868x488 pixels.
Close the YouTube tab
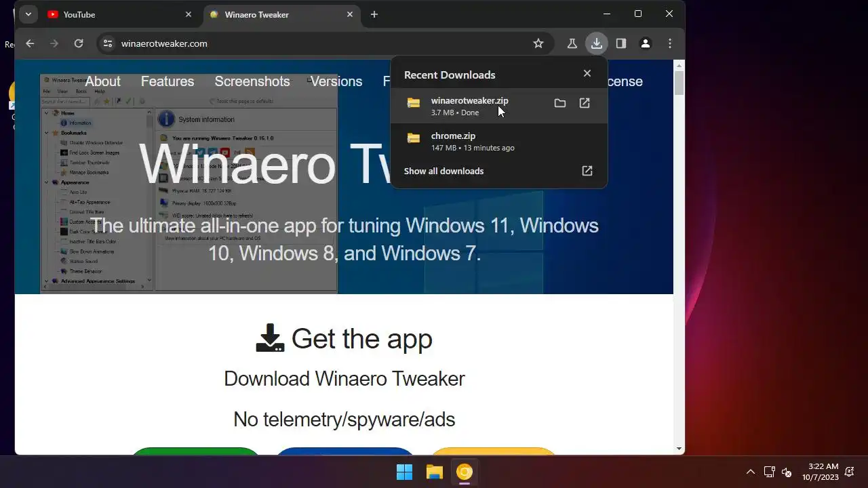pyautogui.click(x=189, y=14)
